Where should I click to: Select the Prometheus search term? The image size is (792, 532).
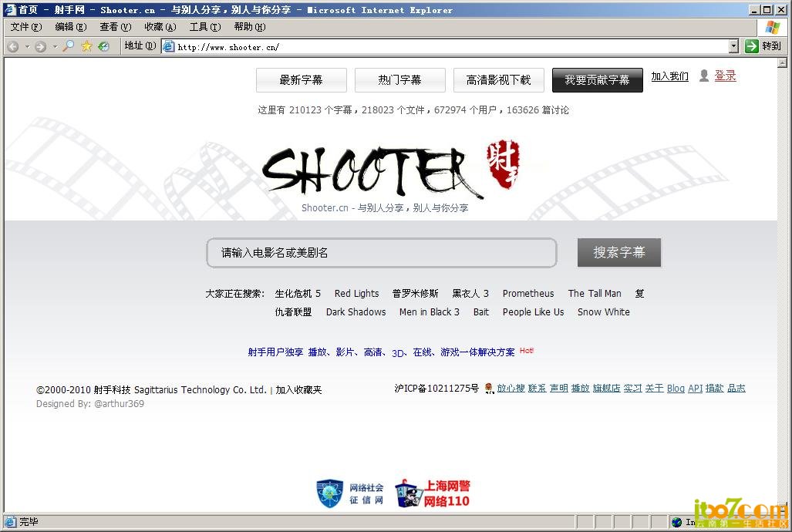pos(527,294)
